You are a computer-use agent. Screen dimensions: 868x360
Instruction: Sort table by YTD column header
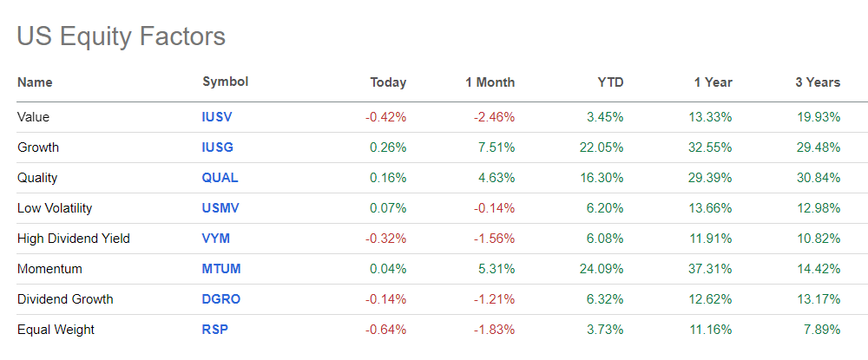[x=610, y=82]
